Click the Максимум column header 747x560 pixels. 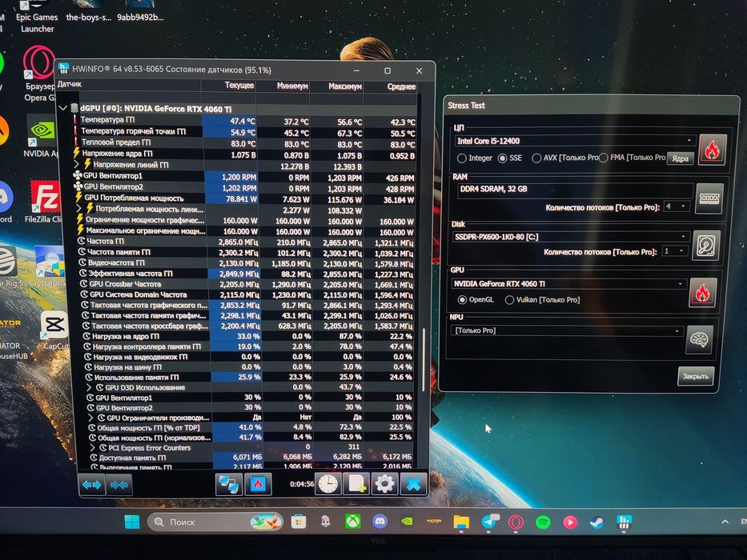coord(337,86)
